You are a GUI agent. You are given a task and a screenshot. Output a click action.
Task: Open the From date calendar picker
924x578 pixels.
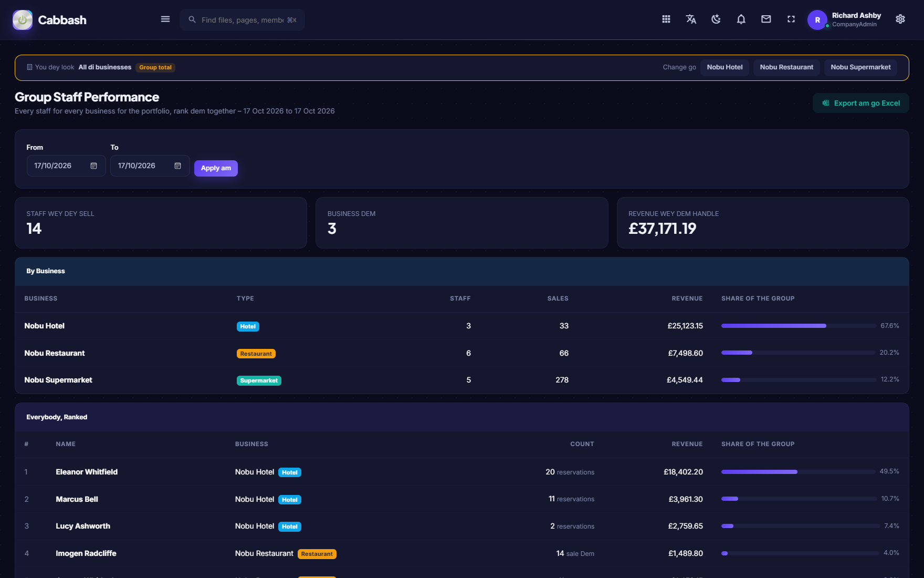93,166
